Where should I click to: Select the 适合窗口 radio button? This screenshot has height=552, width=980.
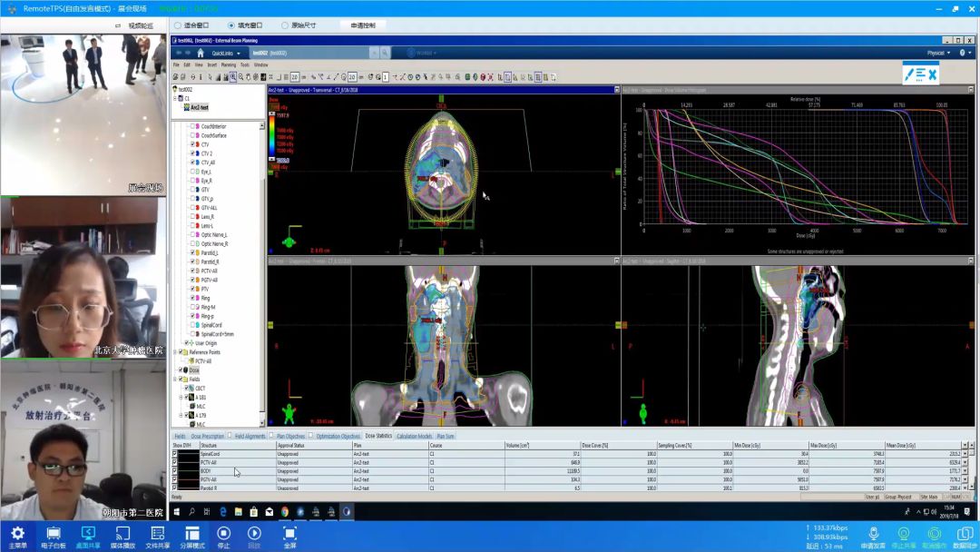click(178, 25)
